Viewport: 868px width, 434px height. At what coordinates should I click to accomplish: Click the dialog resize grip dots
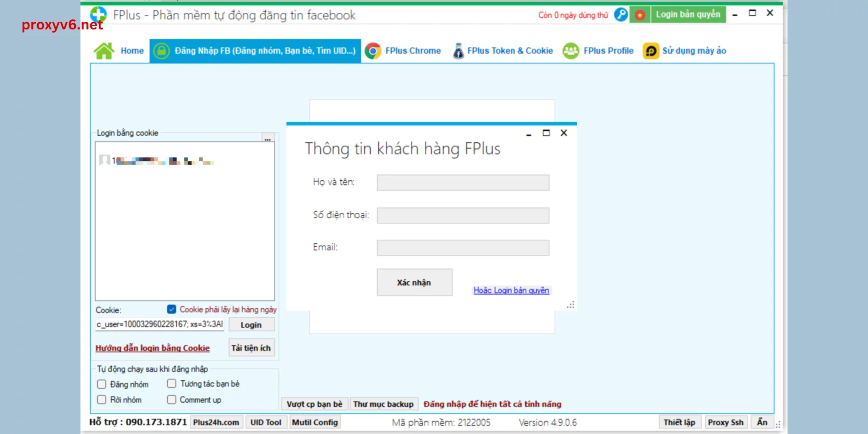point(571,305)
